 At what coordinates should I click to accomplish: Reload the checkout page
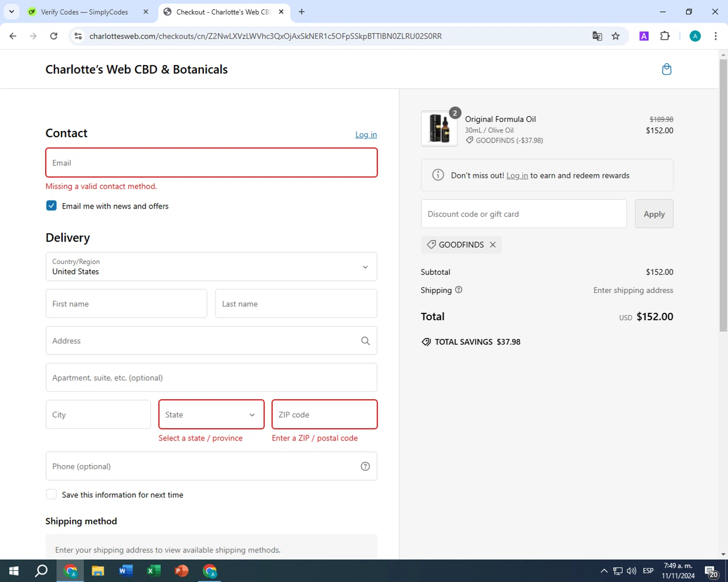tap(54, 36)
